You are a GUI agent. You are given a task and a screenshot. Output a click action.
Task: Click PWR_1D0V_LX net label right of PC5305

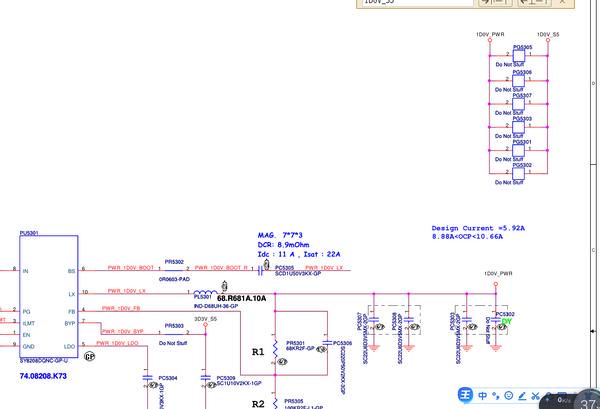324,267
